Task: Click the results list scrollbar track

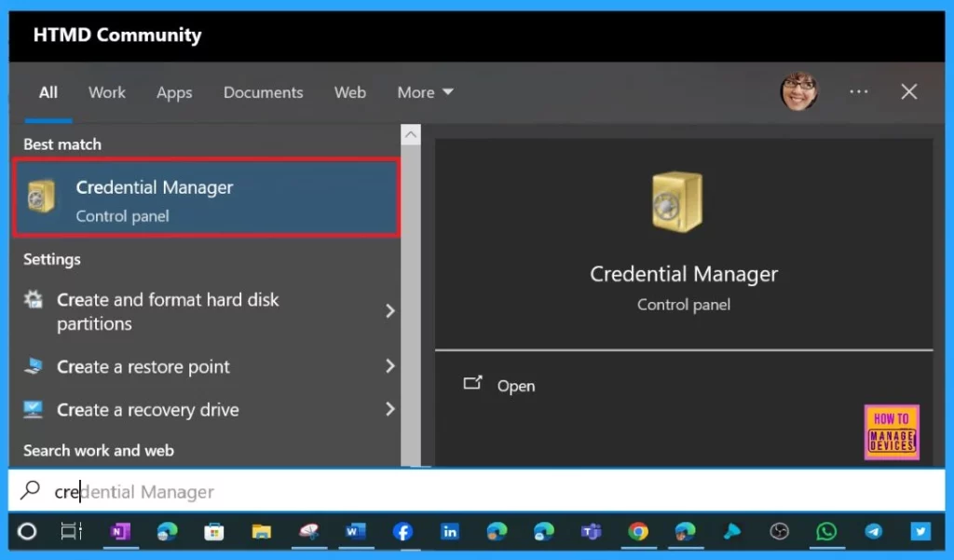Action: tap(411, 305)
